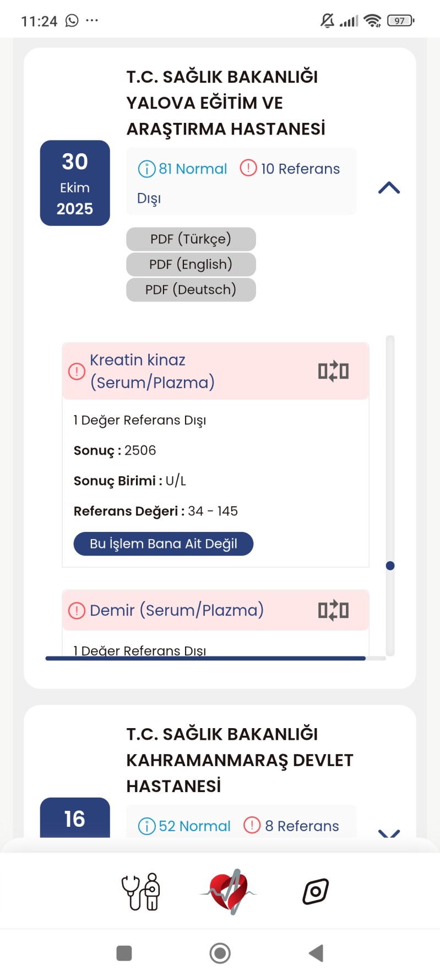The width and height of the screenshot is (440, 980).
Task: Click the results list vertical scrollbar handle
Action: [x=390, y=566]
